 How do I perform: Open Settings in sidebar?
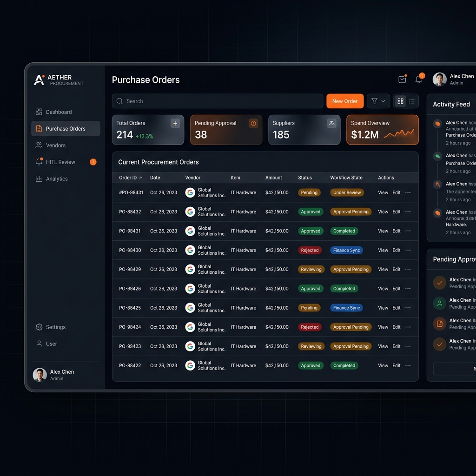pos(66,327)
